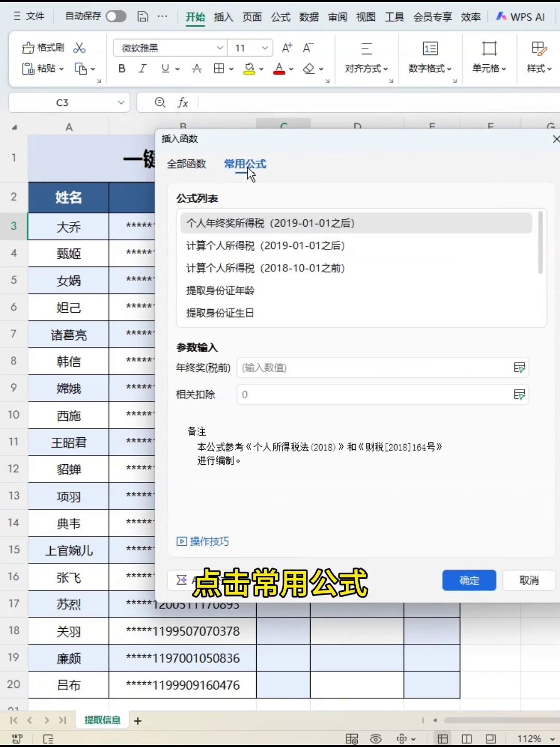Click the zoom magnifier icon beside formula bar
Image resolution: width=560 pixels, height=747 pixels.
click(x=160, y=103)
